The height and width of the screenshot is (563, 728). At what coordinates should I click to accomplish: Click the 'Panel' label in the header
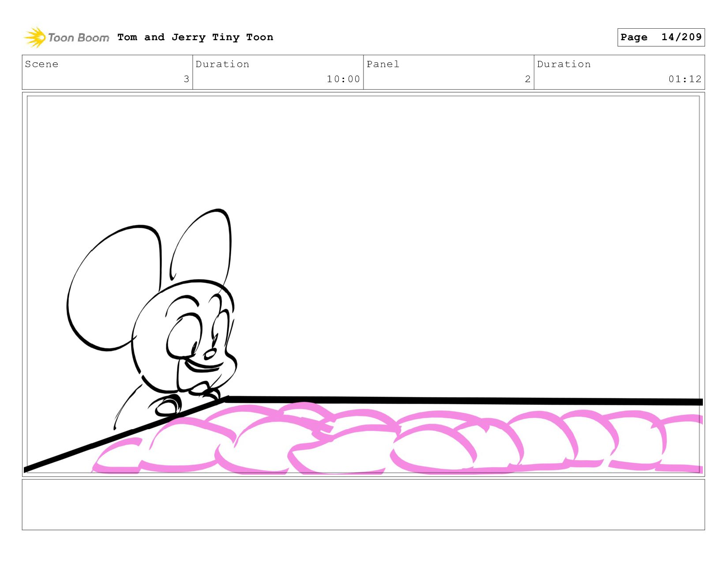point(383,64)
